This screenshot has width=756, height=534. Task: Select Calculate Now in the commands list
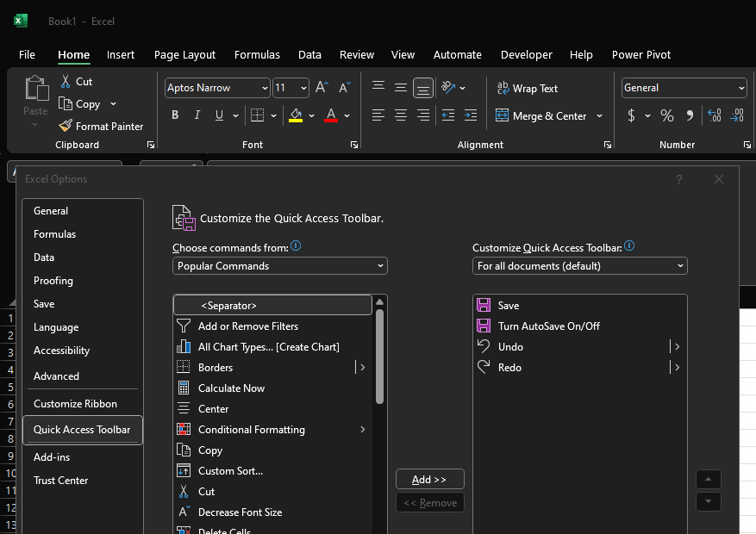[x=231, y=388]
